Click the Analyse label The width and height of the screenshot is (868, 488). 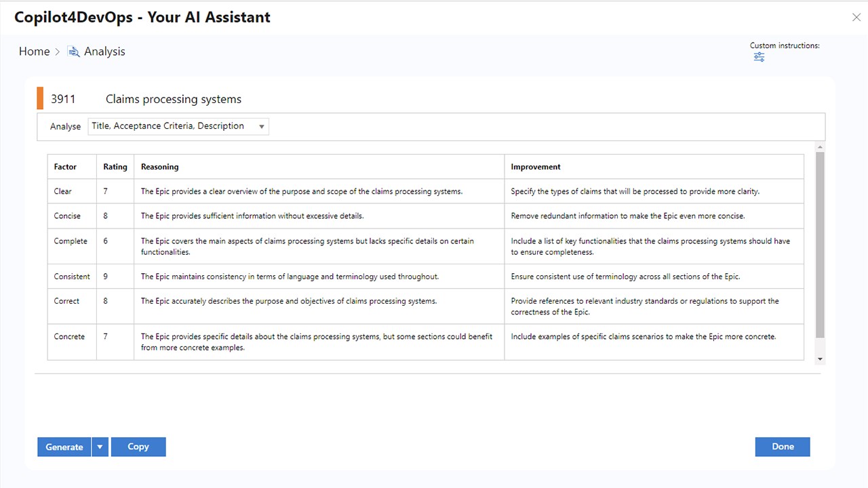pyautogui.click(x=65, y=127)
